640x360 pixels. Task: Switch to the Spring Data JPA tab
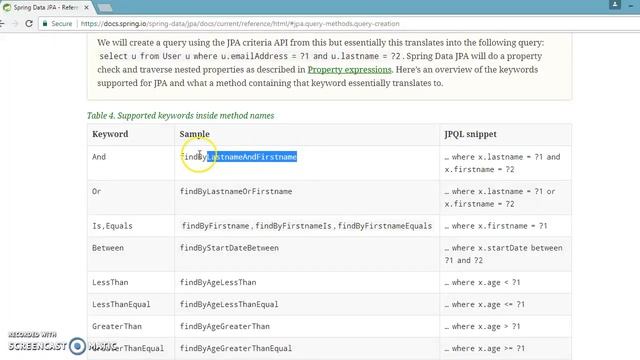(x=45, y=7)
